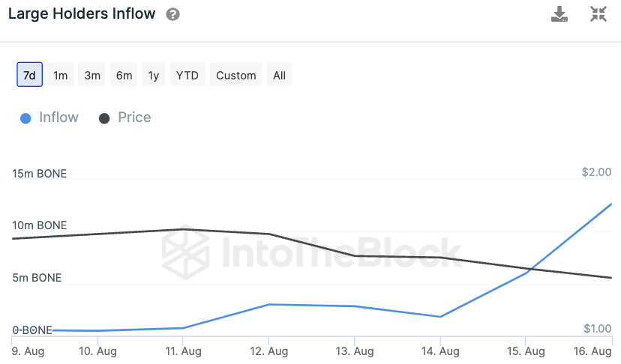The height and width of the screenshot is (364, 621).
Task: Click the blue Inflow legend dot
Action: pos(26,118)
